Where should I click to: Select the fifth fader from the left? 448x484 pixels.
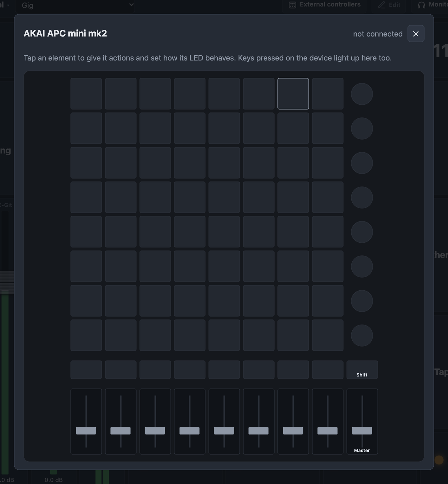tap(224, 421)
